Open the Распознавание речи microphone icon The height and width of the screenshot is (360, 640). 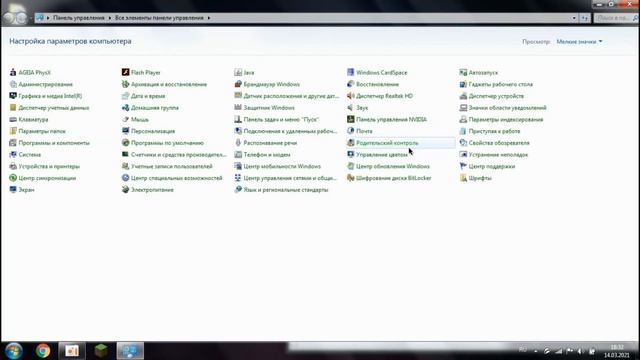(x=238, y=143)
